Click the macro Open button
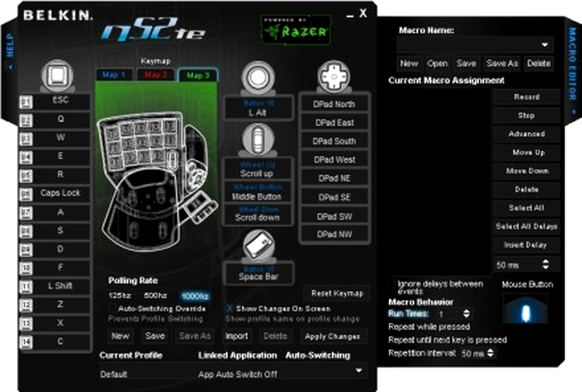 tap(437, 64)
